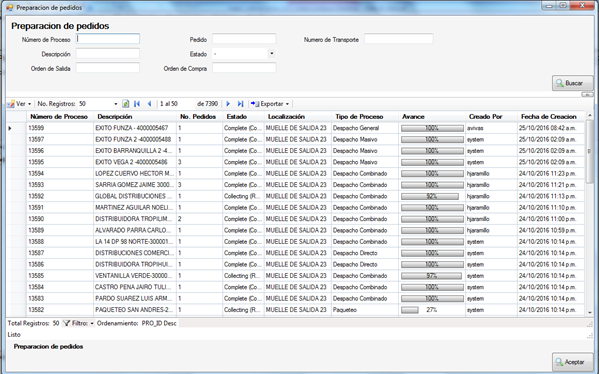Sort by Fecha de Creacion column header
The width and height of the screenshot is (599, 374).
click(x=548, y=117)
